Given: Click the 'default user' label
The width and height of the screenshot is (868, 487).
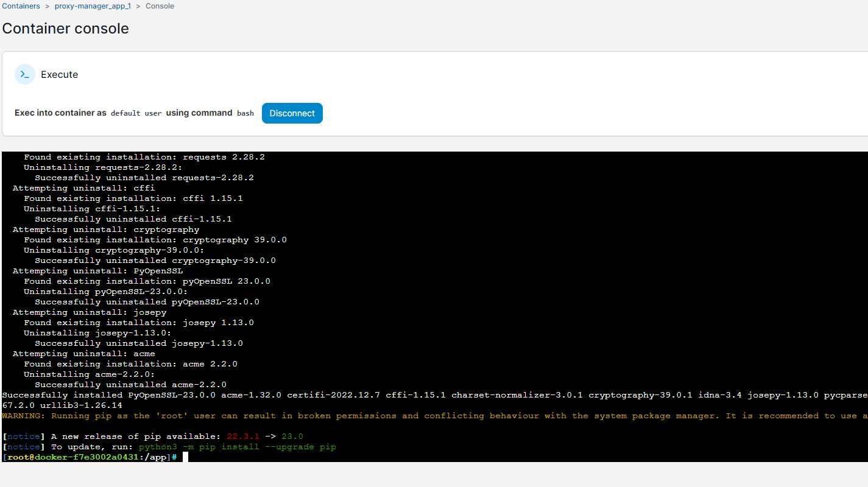Looking at the screenshot, I should pyautogui.click(x=136, y=113).
